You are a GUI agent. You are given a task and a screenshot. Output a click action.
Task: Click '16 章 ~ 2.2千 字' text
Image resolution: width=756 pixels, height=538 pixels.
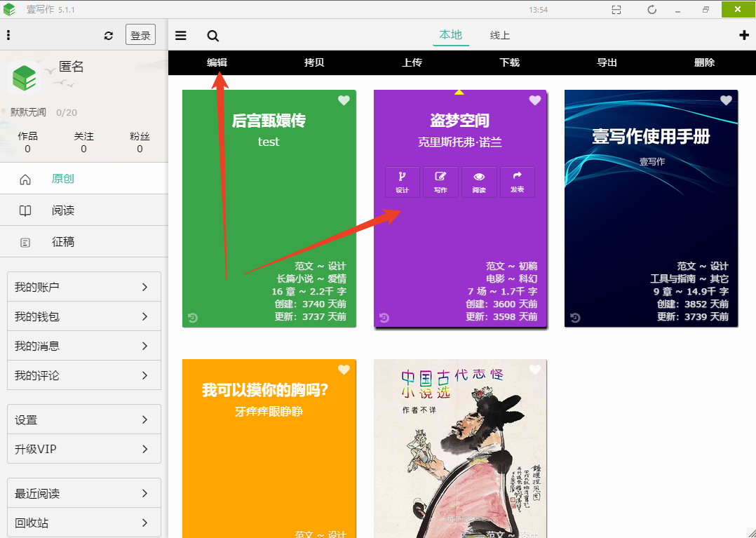pyautogui.click(x=309, y=291)
